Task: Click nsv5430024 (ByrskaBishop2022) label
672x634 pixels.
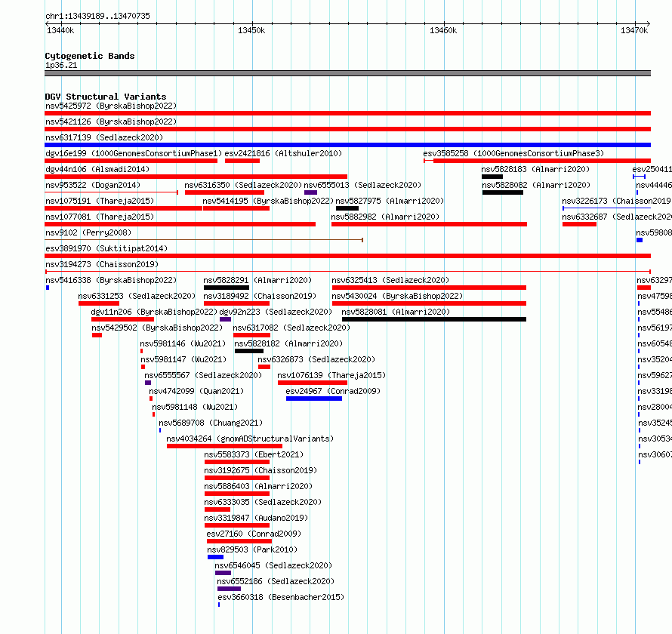Action: (397, 296)
